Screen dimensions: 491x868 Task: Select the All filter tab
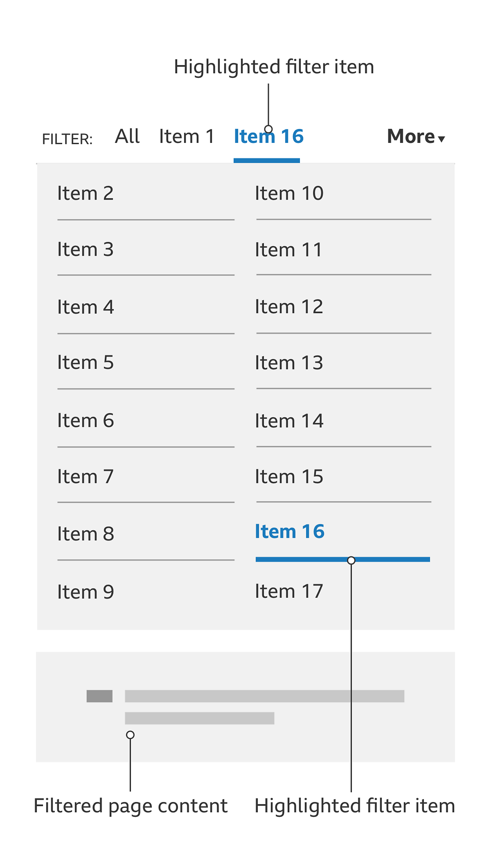pos(127,137)
